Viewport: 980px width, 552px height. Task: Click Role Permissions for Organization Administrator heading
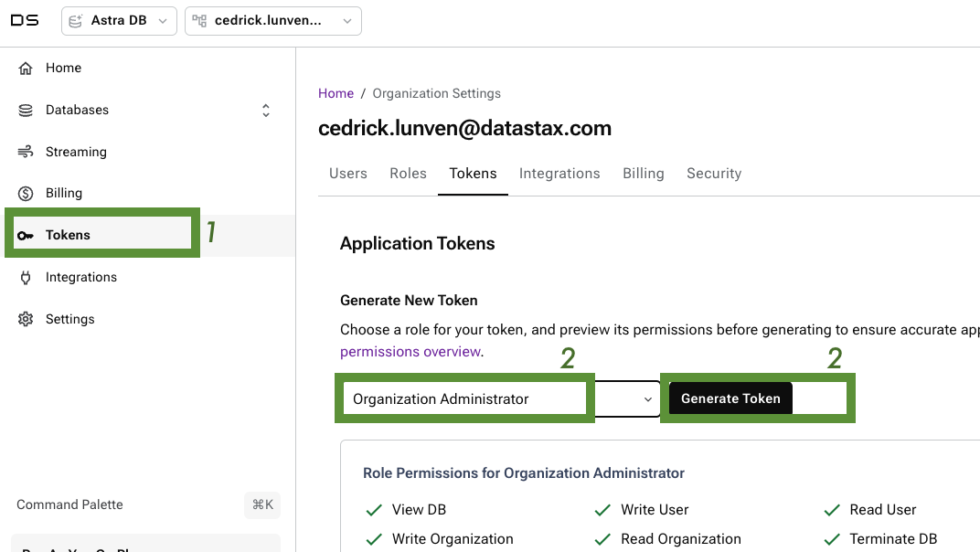pyautogui.click(x=524, y=473)
